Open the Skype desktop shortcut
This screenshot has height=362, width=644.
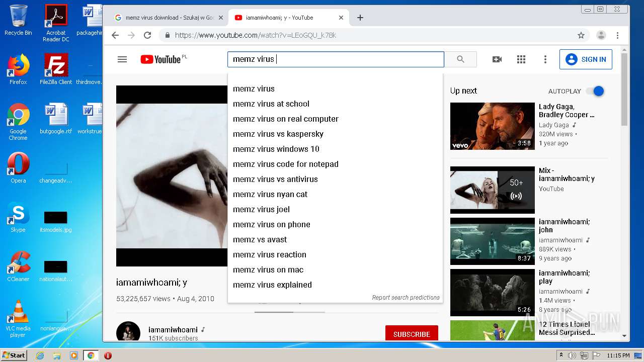pos(18,217)
